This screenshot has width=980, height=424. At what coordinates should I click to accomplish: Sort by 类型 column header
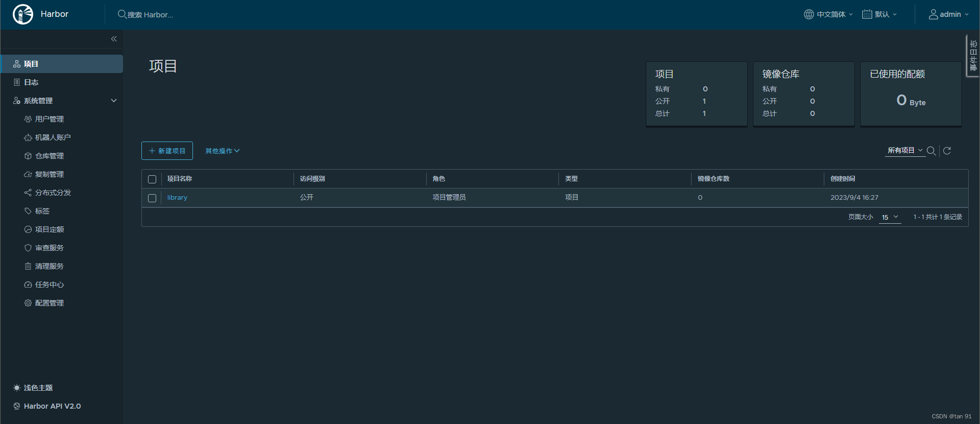click(x=572, y=179)
